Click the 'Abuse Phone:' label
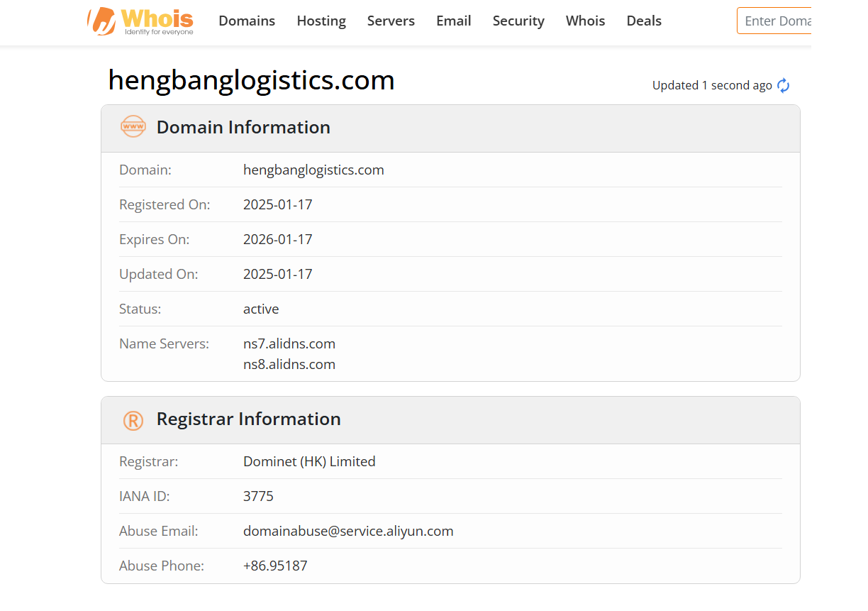Screen dimensions: 868x611 (162, 566)
